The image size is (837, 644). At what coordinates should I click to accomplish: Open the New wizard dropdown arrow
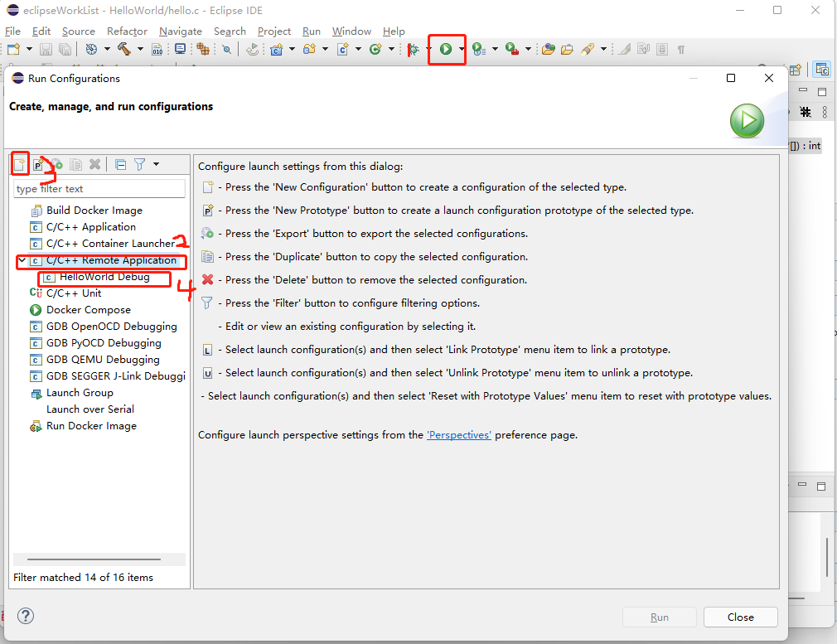[29, 49]
